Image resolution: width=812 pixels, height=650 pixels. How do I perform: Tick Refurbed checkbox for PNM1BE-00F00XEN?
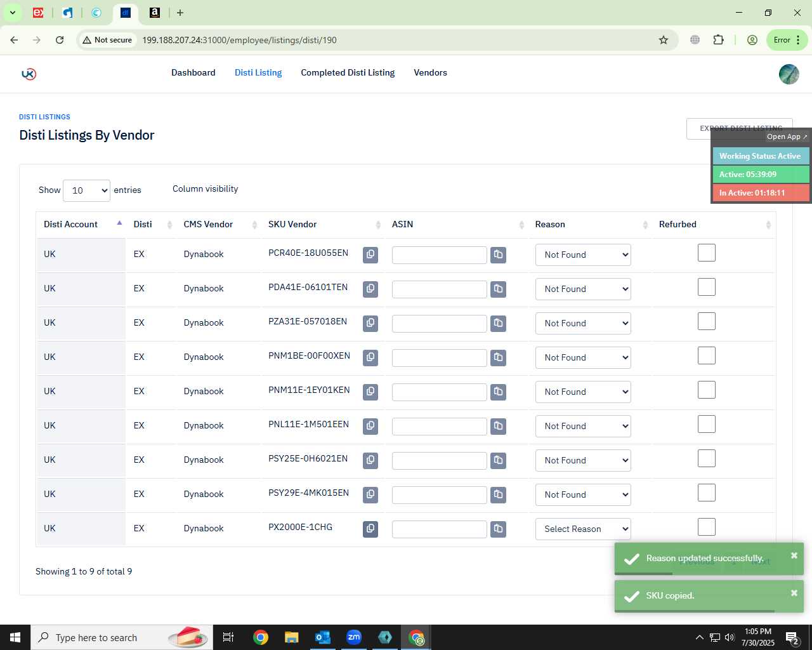[x=707, y=355]
